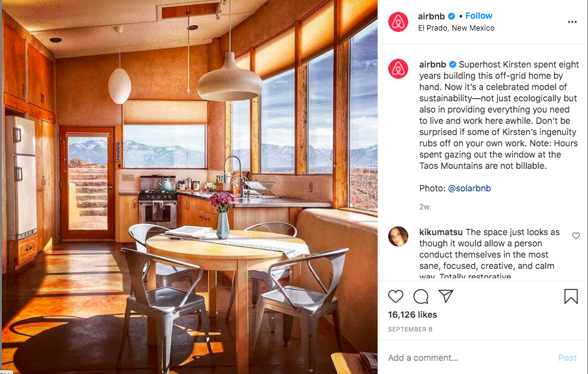View the 16,126 likes list
This screenshot has height=374, width=588.
[413, 315]
